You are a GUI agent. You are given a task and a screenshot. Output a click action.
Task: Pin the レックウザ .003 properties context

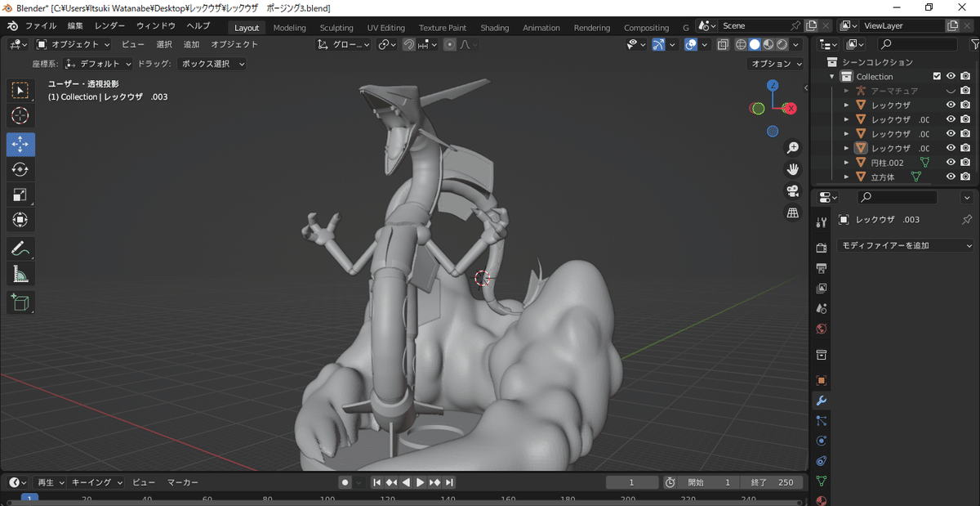(967, 220)
